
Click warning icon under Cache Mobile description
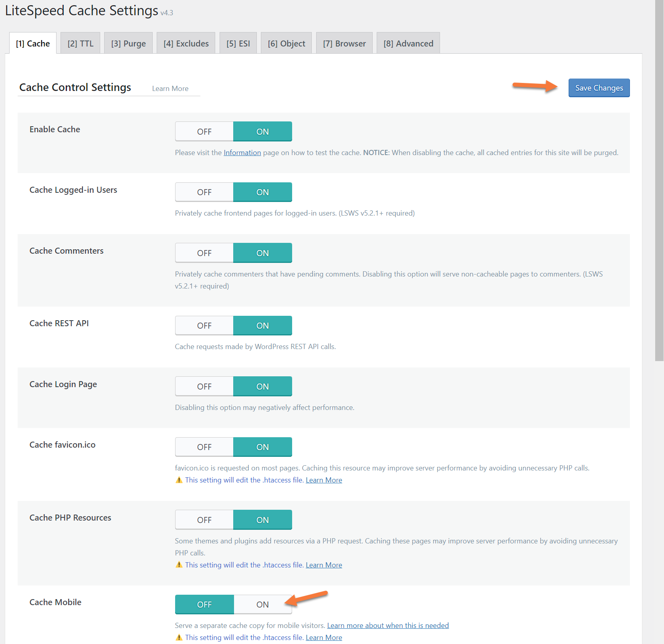coord(179,638)
